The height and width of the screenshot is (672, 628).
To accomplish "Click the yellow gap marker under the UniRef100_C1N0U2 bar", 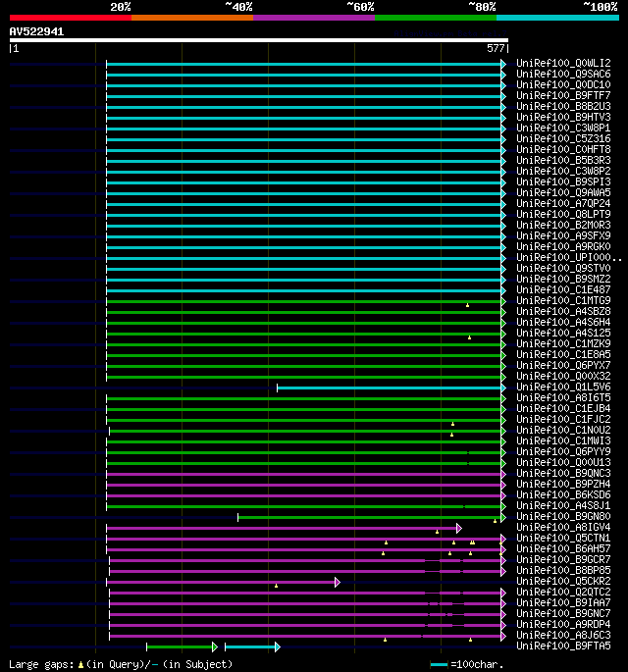I will (x=451, y=435).
